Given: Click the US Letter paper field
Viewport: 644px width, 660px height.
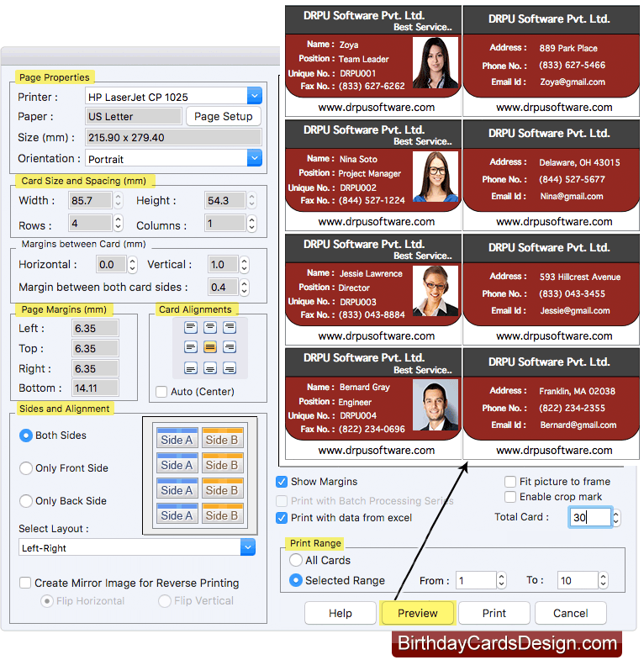Looking at the screenshot, I should [134, 116].
